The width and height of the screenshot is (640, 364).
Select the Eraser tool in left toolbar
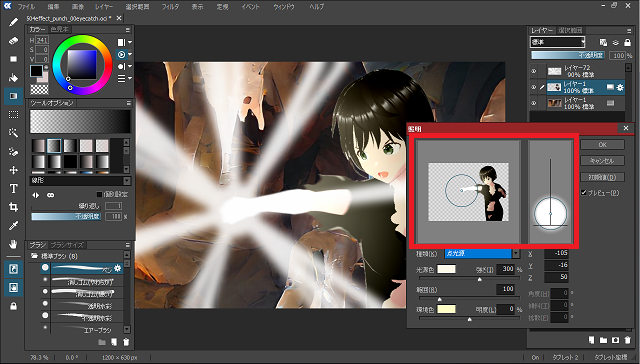pyautogui.click(x=13, y=41)
